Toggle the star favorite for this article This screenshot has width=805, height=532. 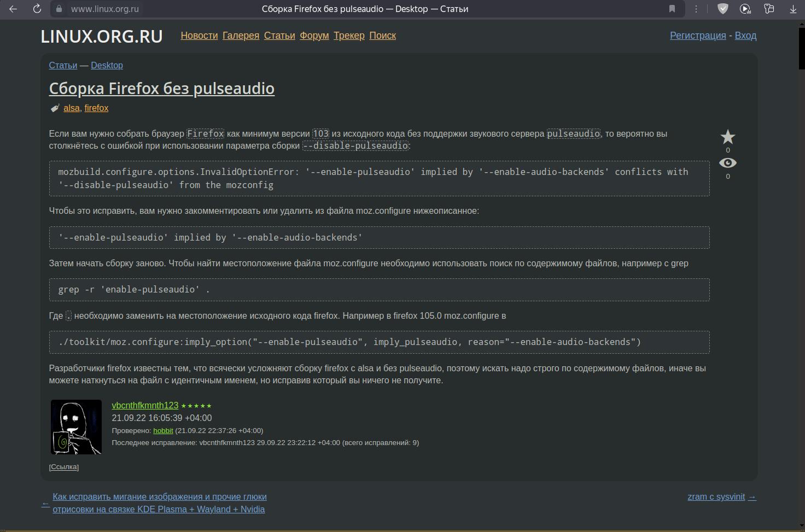point(727,137)
